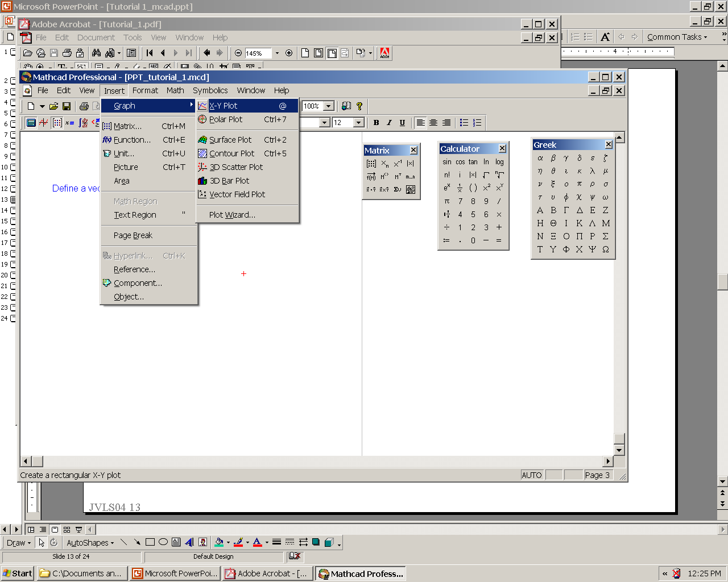Click the font color swatch in PowerPoint
This screenshot has height=582, width=728.
[257, 543]
